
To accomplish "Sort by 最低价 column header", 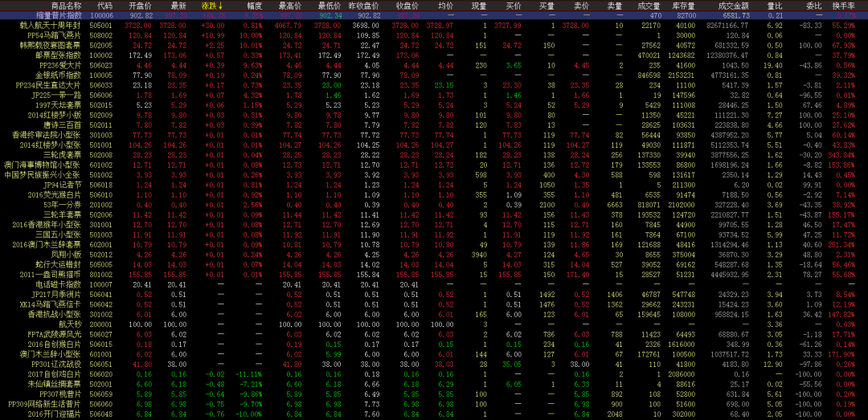I will 330,6.
